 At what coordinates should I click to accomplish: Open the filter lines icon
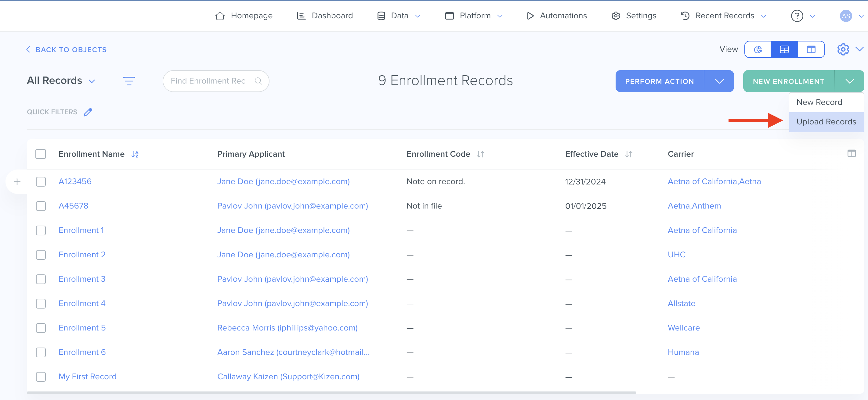129,81
